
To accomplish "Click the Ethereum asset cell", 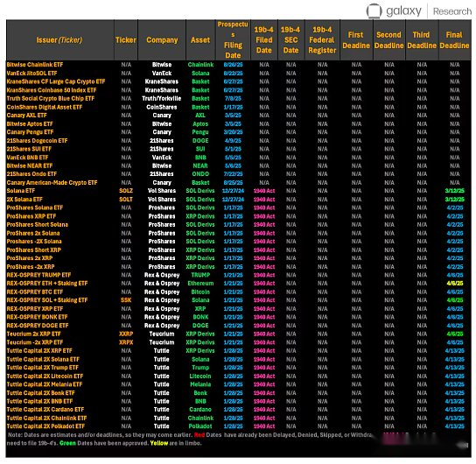I will pyautogui.click(x=200, y=284).
